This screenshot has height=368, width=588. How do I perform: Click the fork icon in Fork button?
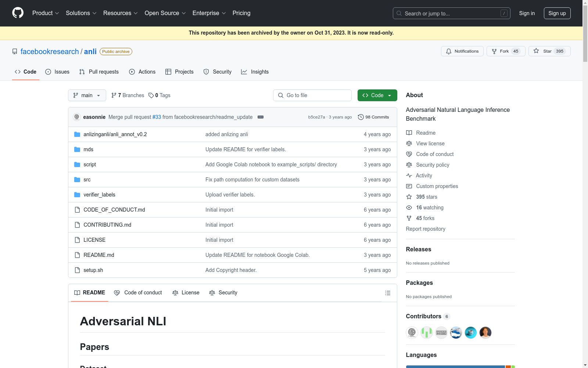point(494,51)
